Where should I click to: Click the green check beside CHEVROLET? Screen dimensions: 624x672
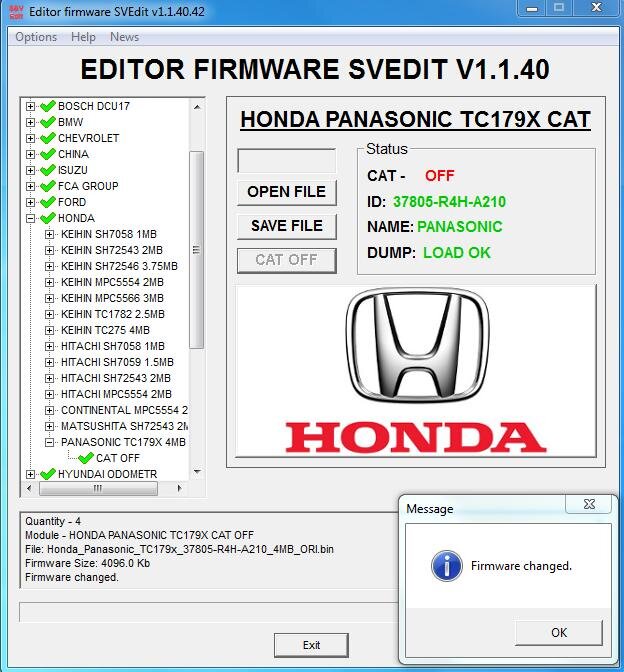point(48,138)
